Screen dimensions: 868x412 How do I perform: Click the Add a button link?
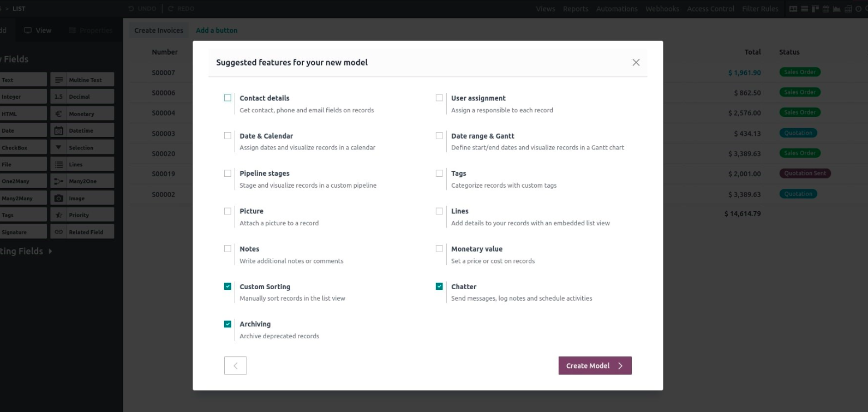pyautogui.click(x=217, y=31)
